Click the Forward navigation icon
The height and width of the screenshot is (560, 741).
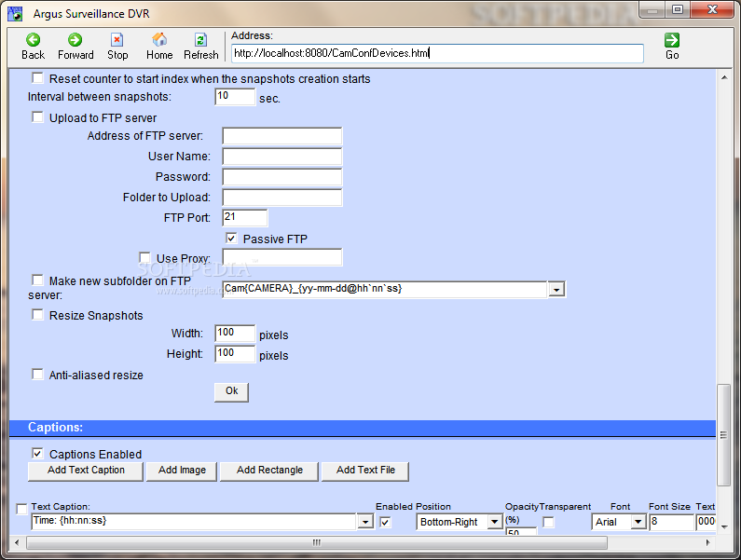(x=75, y=40)
